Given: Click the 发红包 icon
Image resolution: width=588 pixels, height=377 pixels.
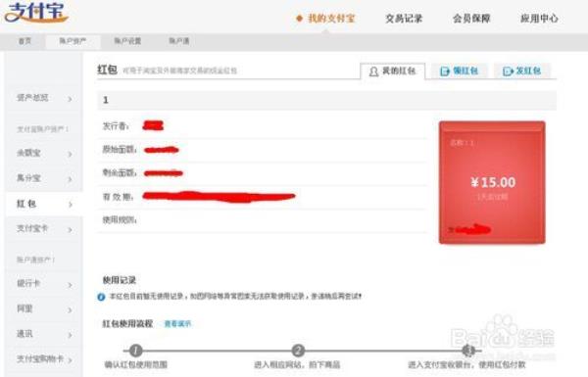Looking at the screenshot, I should [x=508, y=71].
